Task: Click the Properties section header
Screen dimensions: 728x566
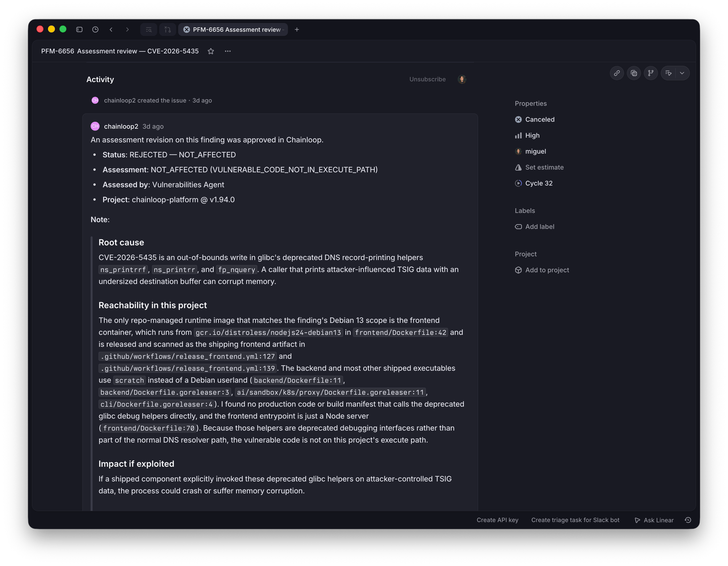Action: point(531,104)
